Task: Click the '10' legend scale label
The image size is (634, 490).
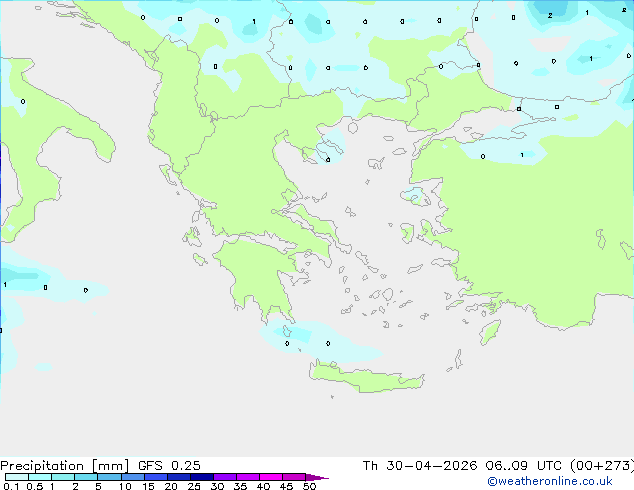Action: [125, 486]
